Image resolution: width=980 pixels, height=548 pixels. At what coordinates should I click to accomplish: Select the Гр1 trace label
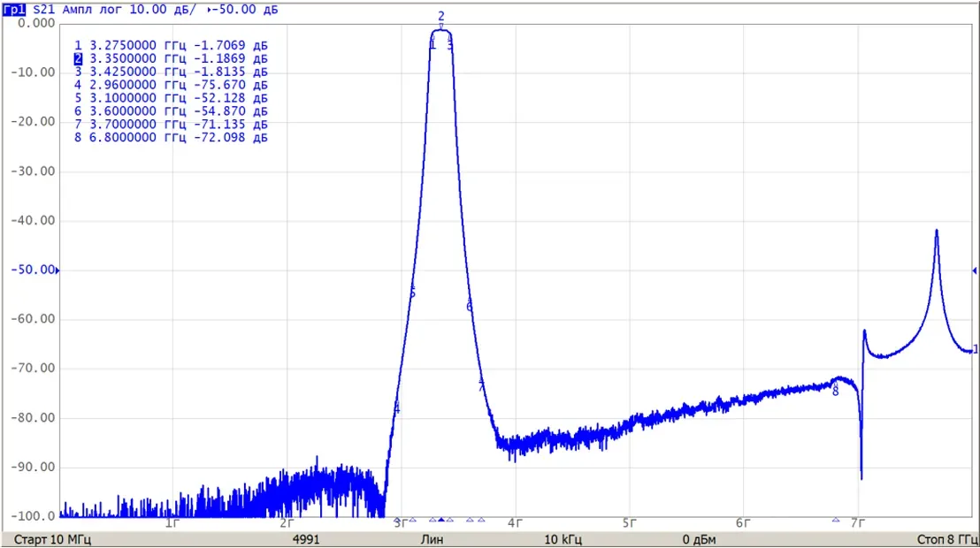click(14, 10)
